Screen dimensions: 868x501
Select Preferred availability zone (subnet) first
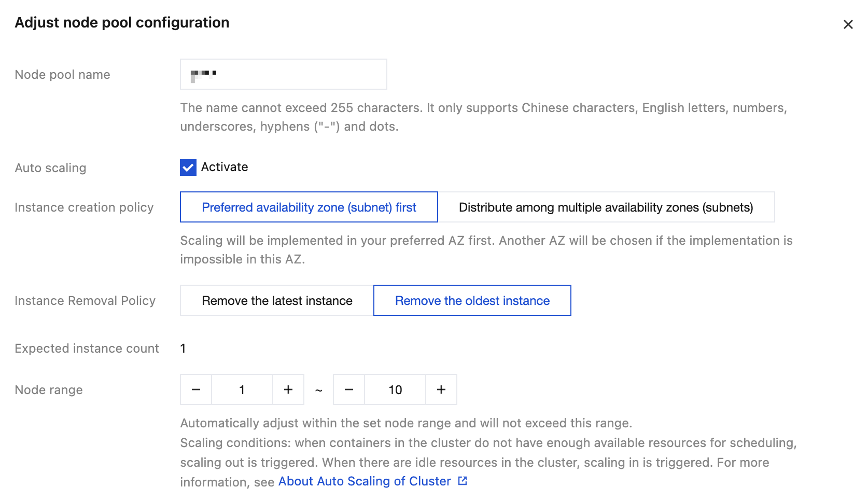309,207
